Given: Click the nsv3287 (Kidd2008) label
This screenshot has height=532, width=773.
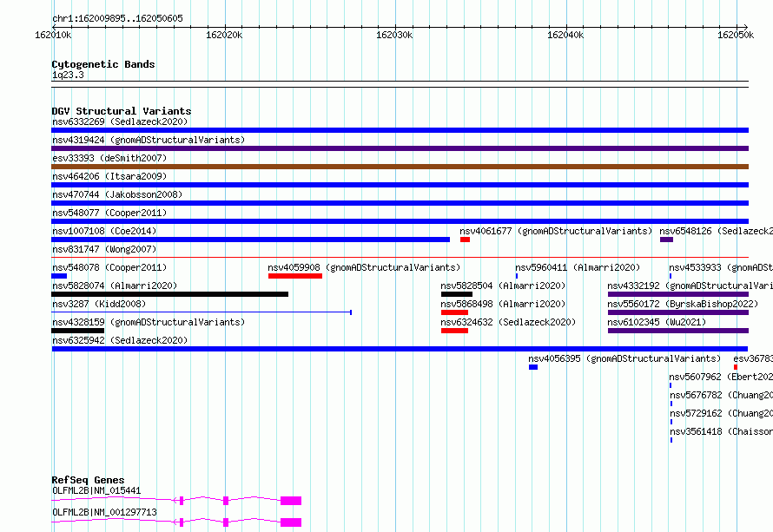Looking at the screenshot, I should tap(99, 304).
